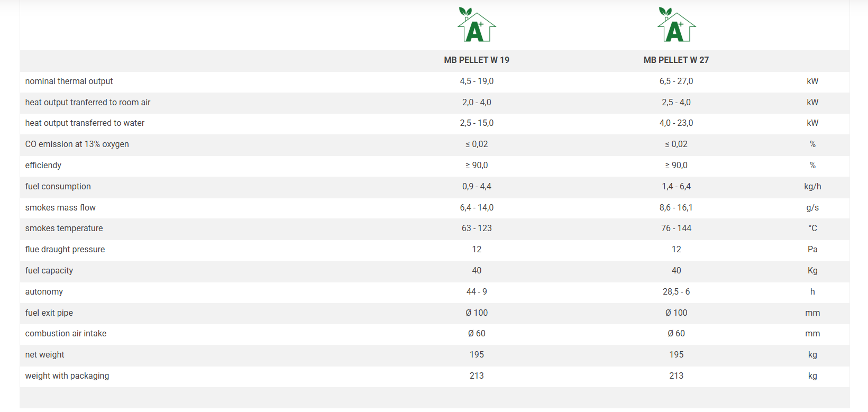Select the MB PELLET W 27 column header
Screen dimensions: 868x412
coord(676,60)
